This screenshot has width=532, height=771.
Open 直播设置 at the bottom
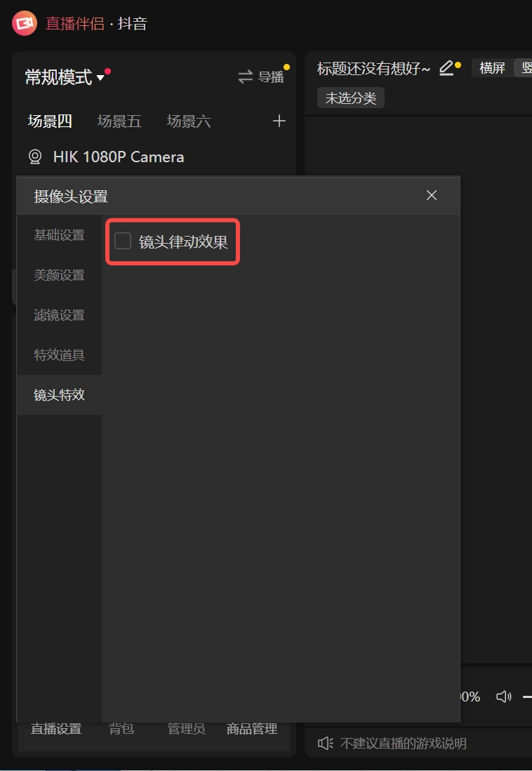click(x=56, y=729)
